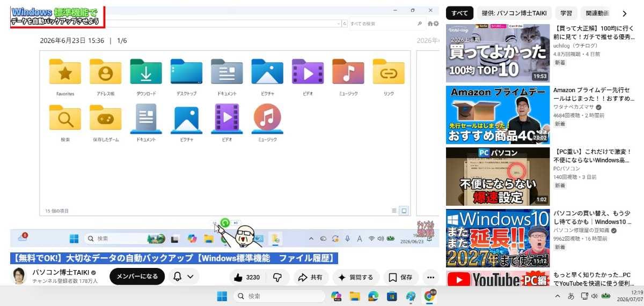644x306 pixels.
Task: Open Microsoft 365 Copilot on taskbar
Action: pyautogui.click(x=336, y=296)
